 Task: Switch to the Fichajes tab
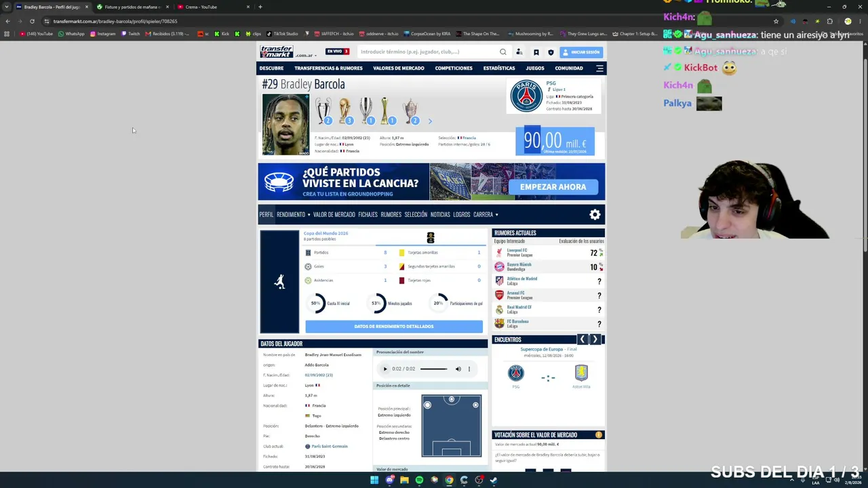(x=368, y=215)
